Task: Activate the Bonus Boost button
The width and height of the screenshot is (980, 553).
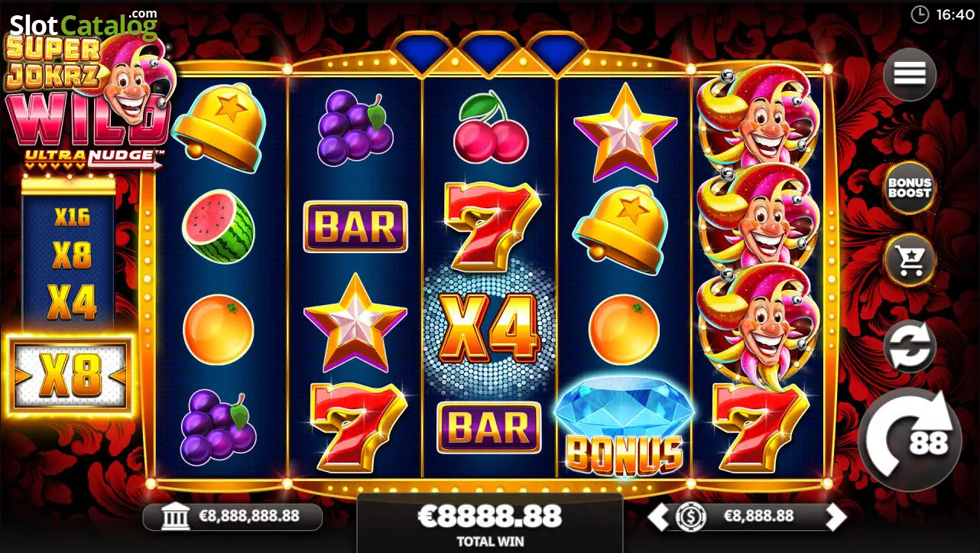Action: pos(910,188)
